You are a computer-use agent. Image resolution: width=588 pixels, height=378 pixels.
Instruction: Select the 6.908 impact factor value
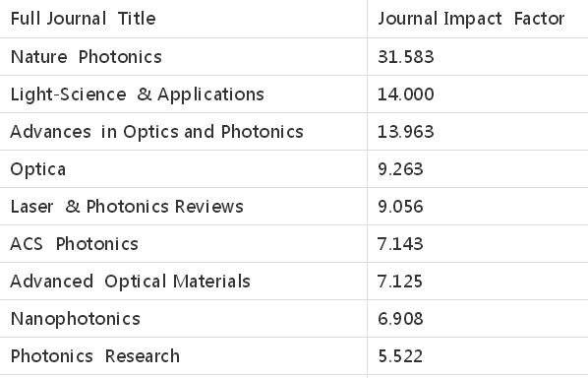pos(400,319)
